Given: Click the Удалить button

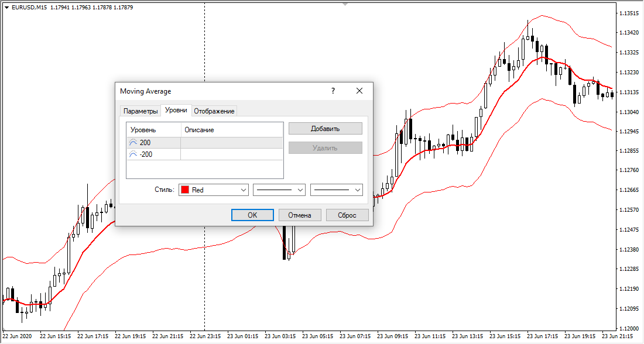Looking at the screenshot, I should tap(325, 148).
